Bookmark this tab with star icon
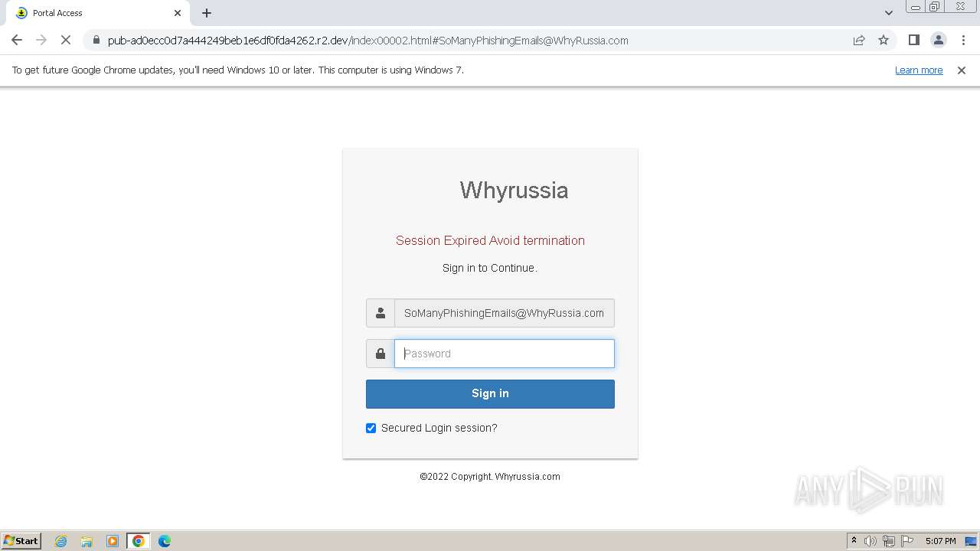Viewport: 980px width, 551px height. click(884, 41)
